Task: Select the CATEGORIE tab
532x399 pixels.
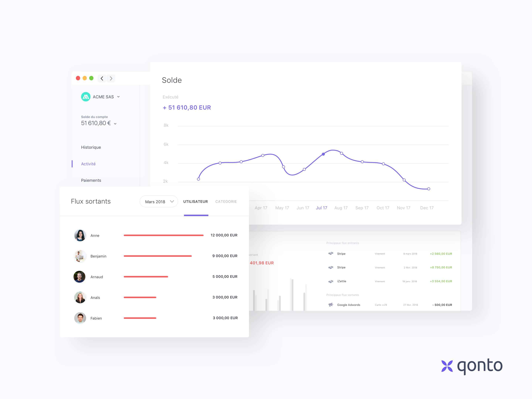Action: coord(226,201)
